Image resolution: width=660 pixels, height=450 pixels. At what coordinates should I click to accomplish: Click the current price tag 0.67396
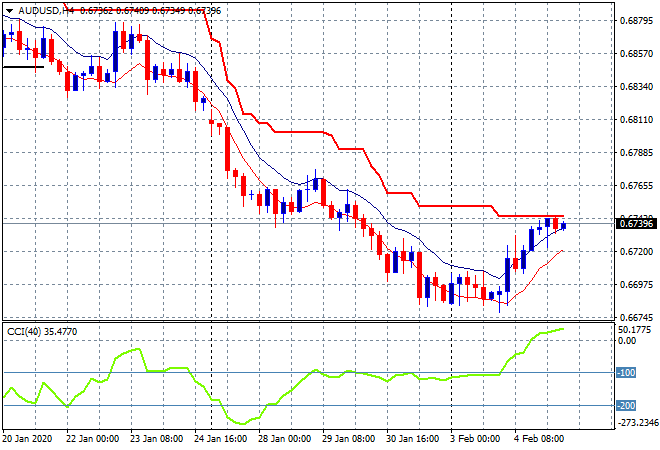(x=635, y=223)
